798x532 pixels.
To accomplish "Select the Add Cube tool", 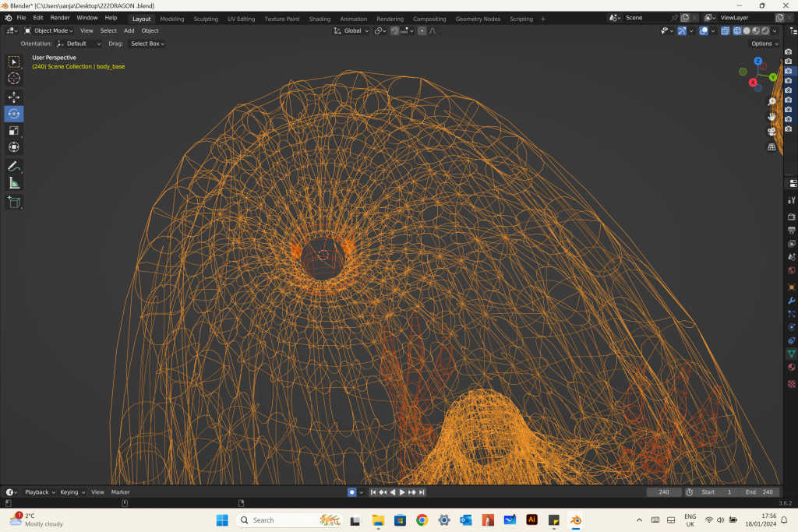I will 14,202.
